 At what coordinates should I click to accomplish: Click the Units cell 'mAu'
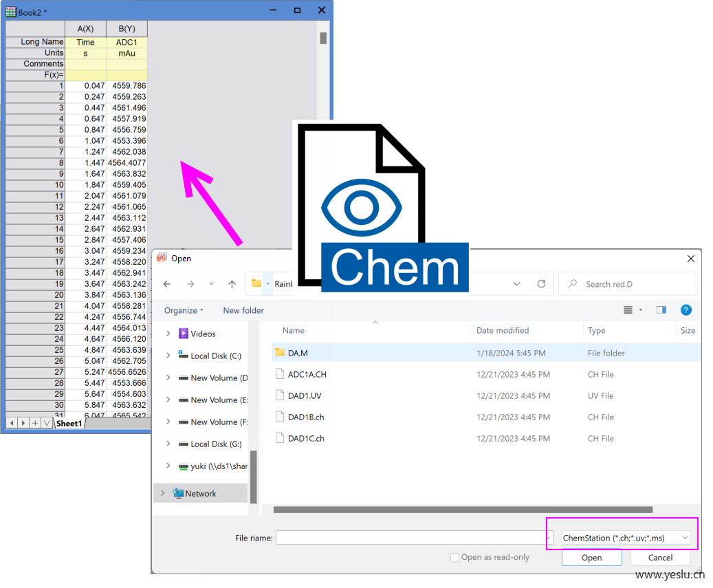pyautogui.click(x=127, y=53)
